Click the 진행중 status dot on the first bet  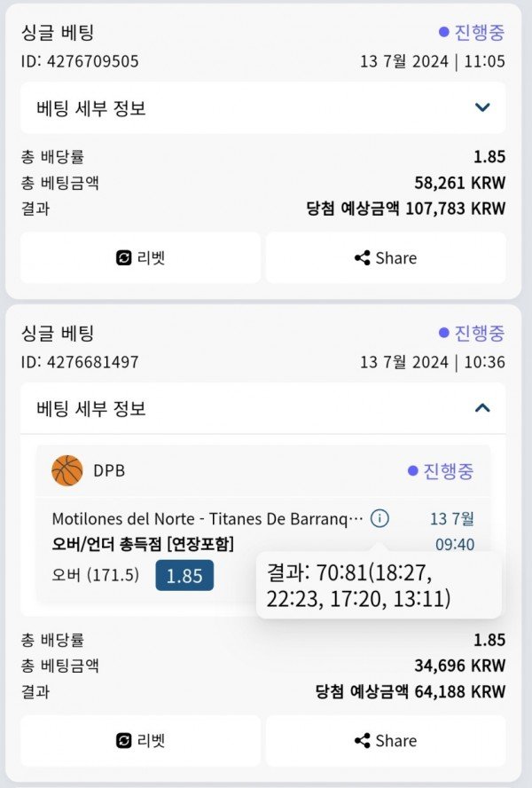coord(443,32)
